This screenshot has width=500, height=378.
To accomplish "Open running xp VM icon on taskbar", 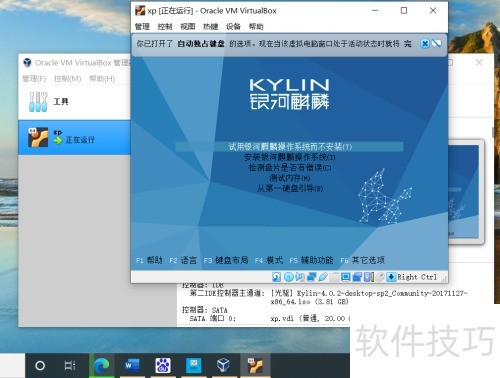I will pos(255,366).
